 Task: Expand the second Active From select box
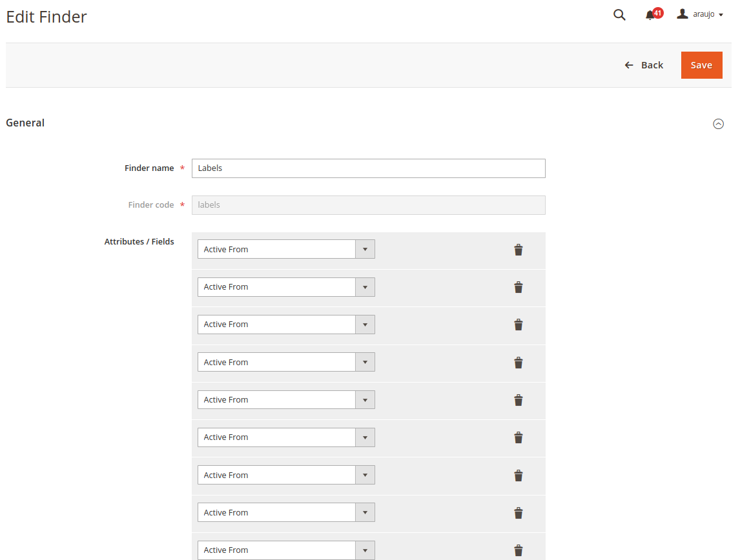pos(286,286)
